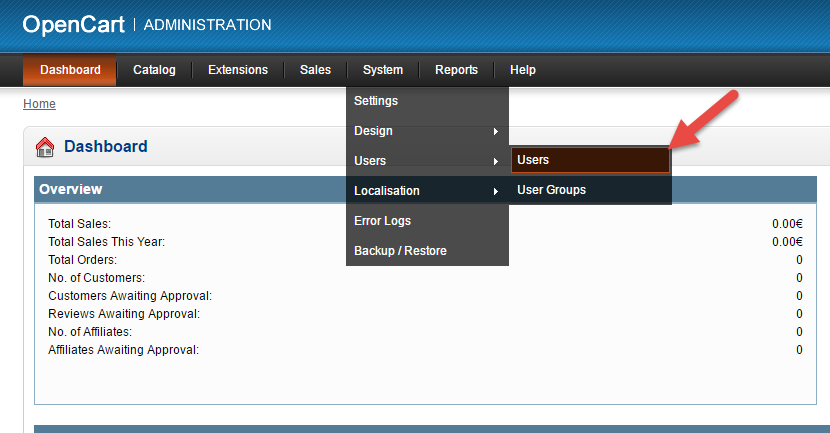Open the System menu

(x=383, y=70)
